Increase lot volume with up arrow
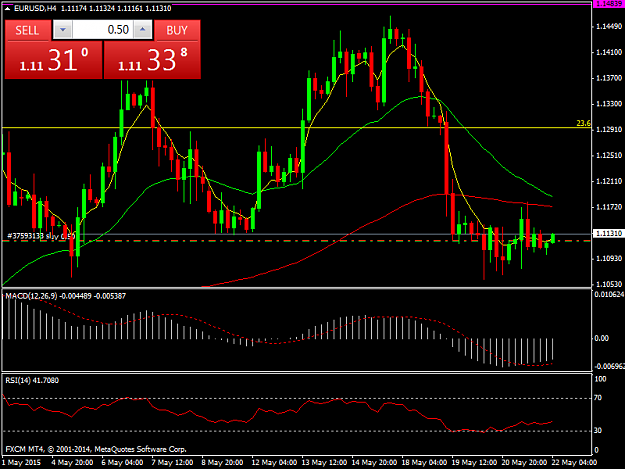The width and height of the screenshot is (625, 469). click(143, 30)
